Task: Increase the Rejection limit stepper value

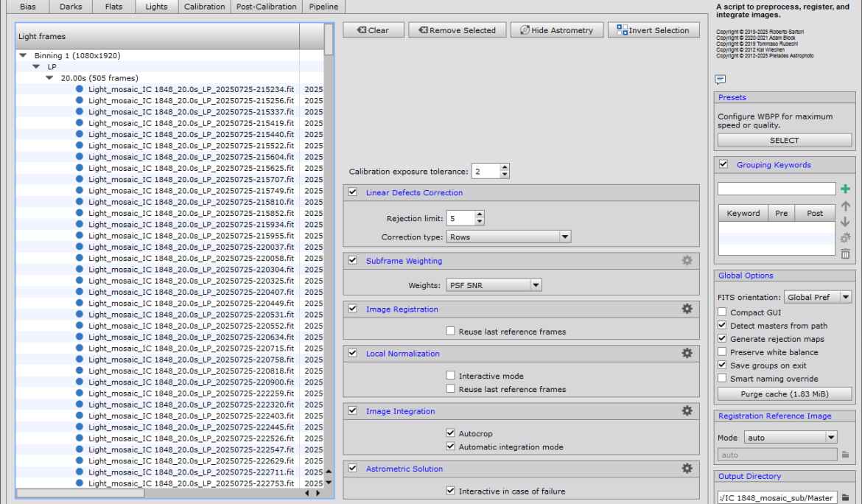Action: pos(480,215)
